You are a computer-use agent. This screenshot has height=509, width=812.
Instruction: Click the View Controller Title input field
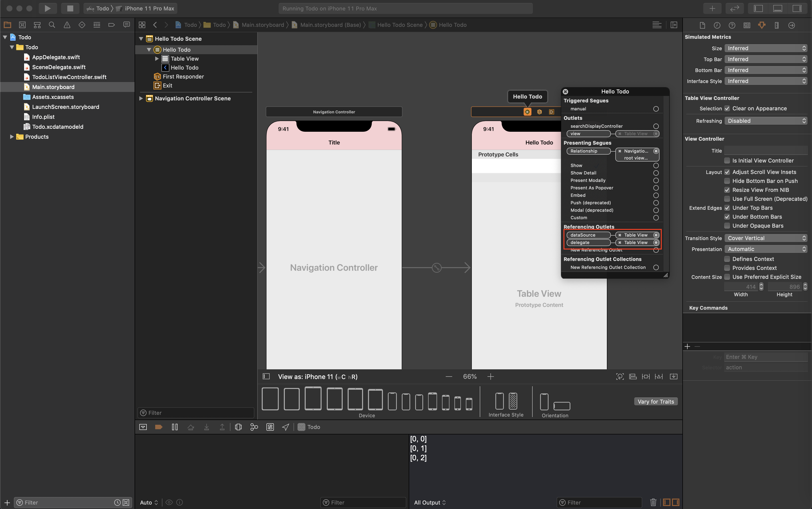pyautogui.click(x=766, y=151)
